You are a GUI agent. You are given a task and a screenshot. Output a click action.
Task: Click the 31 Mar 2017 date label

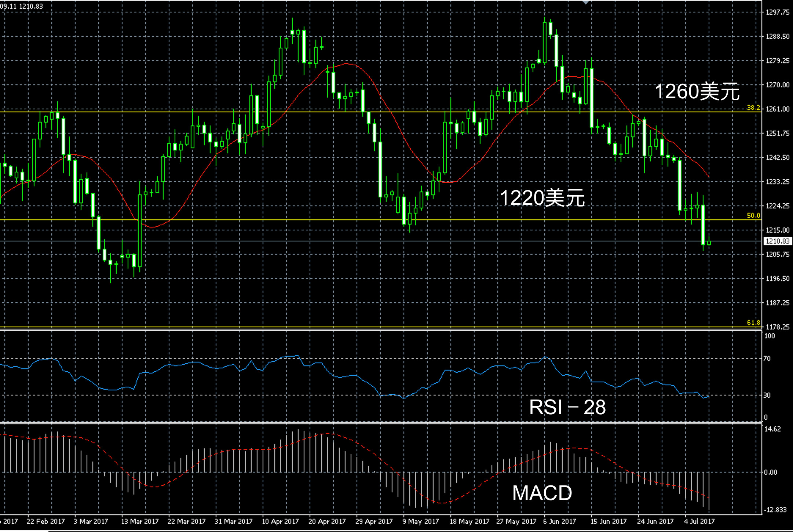234,521
